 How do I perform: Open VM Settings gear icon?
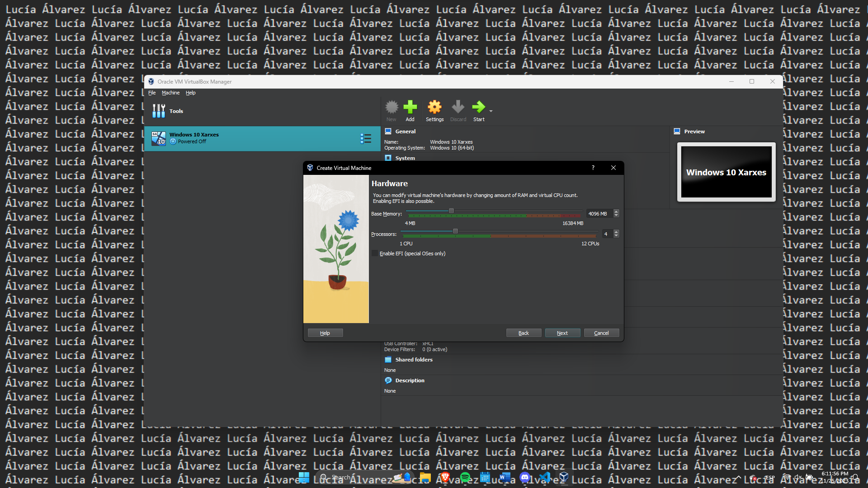(434, 108)
